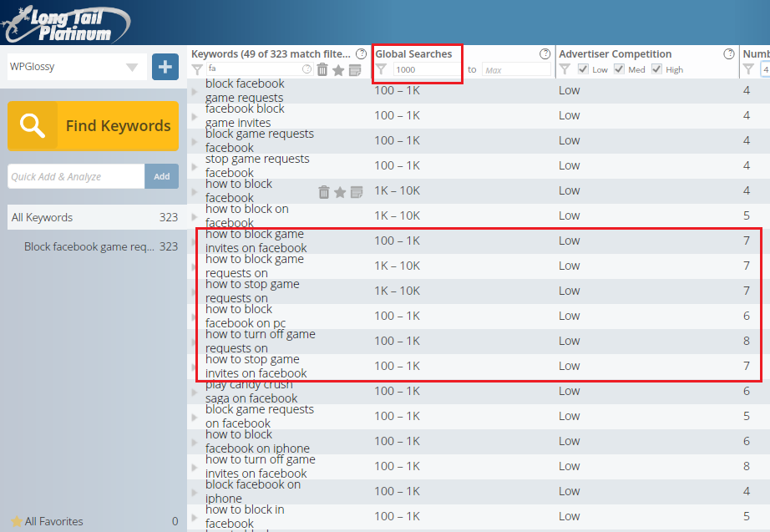The height and width of the screenshot is (532, 770).
Task: Select 'how to block in facebook' keyword
Action: click(x=245, y=516)
